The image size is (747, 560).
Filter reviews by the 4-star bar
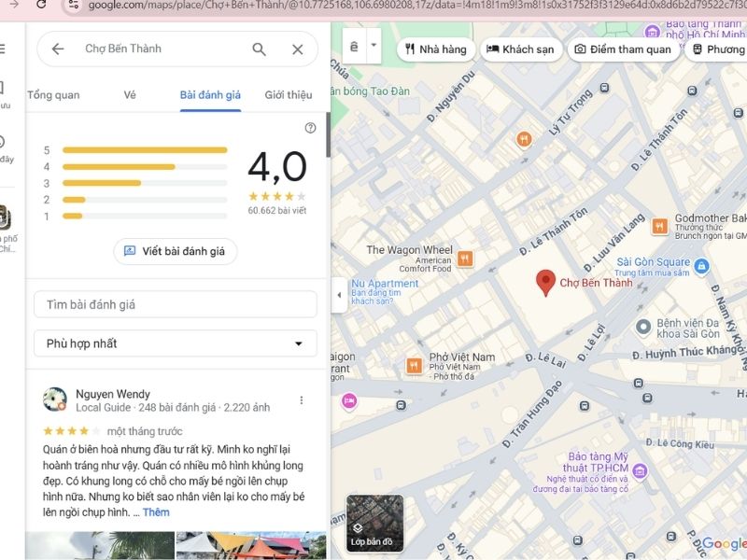[145, 167]
